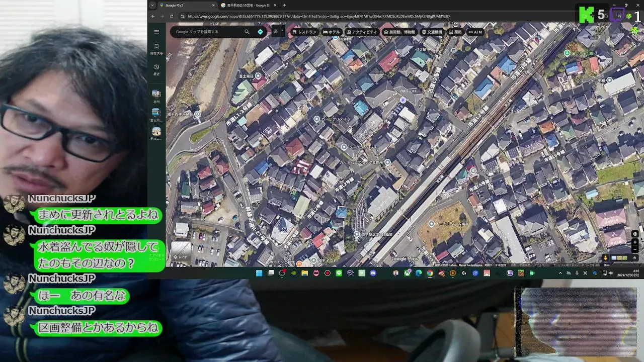Open a new browser tab
This screenshot has height=362, width=644.
pos(284,5)
